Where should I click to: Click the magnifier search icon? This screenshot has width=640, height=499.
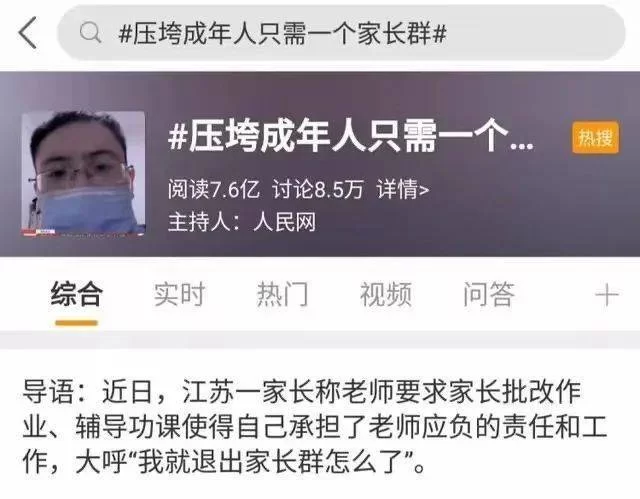(x=90, y=33)
